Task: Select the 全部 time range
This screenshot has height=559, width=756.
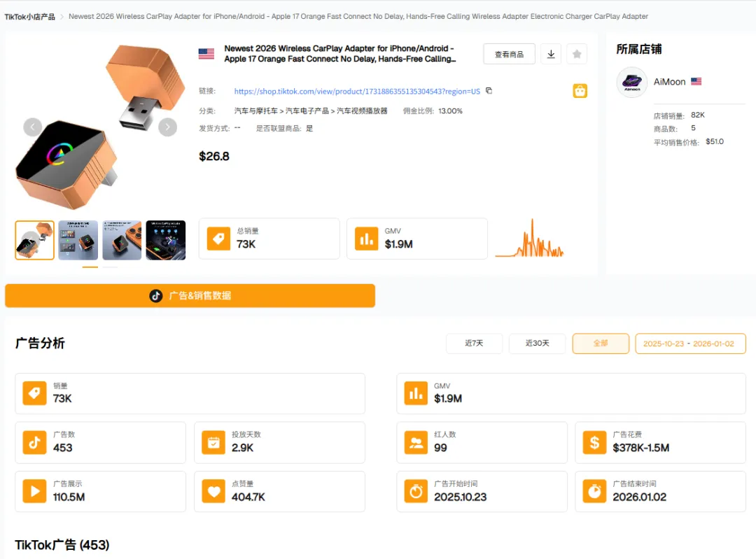Action: (601, 343)
